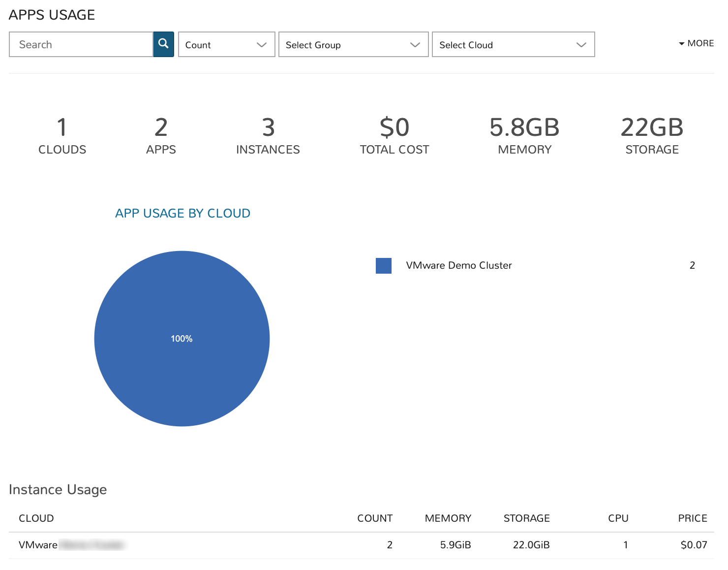Click inside the Search input field
Image resolution: width=728 pixels, height=570 pixels.
pyautogui.click(x=81, y=44)
